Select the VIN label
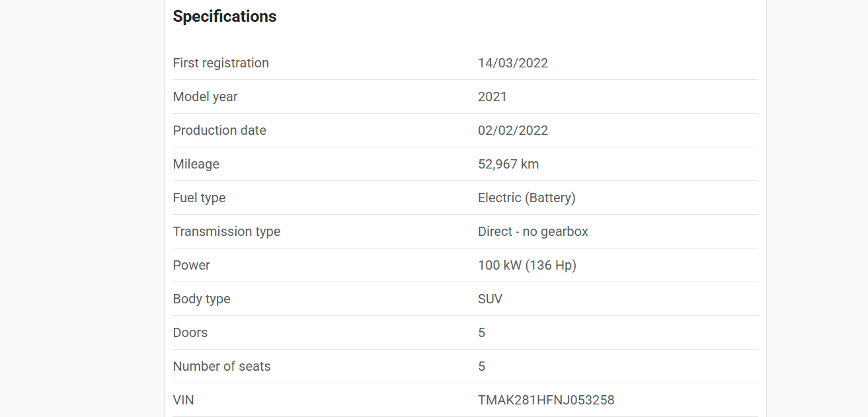The height and width of the screenshot is (417, 868). point(184,400)
